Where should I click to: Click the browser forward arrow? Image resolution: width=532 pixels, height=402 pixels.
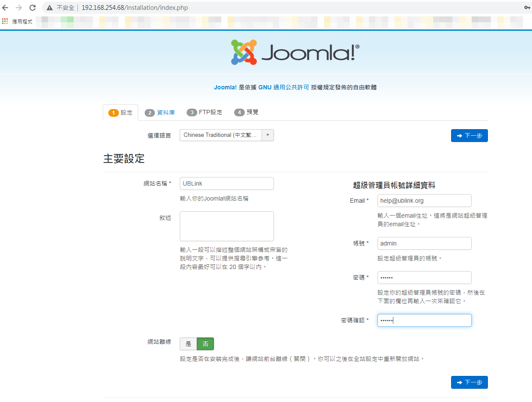pyautogui.click(x=19, y=8)
